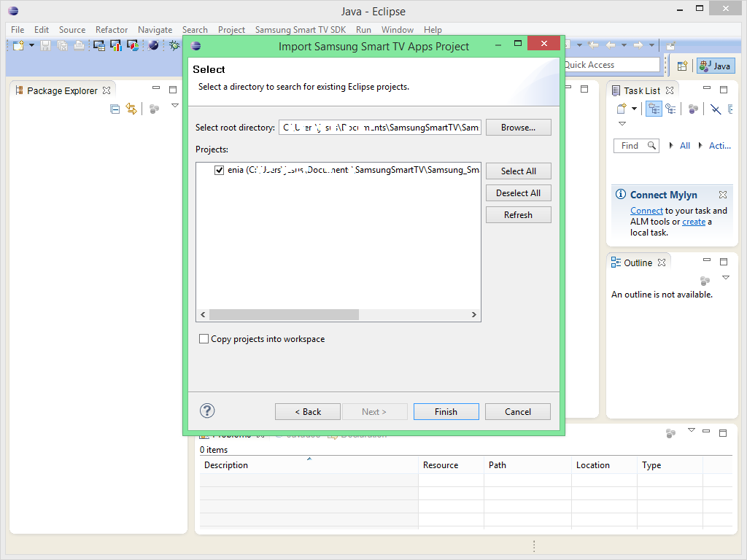Click the Refresh button
The height and width of the screenshot is (560, 747).
tap(519, 215)
